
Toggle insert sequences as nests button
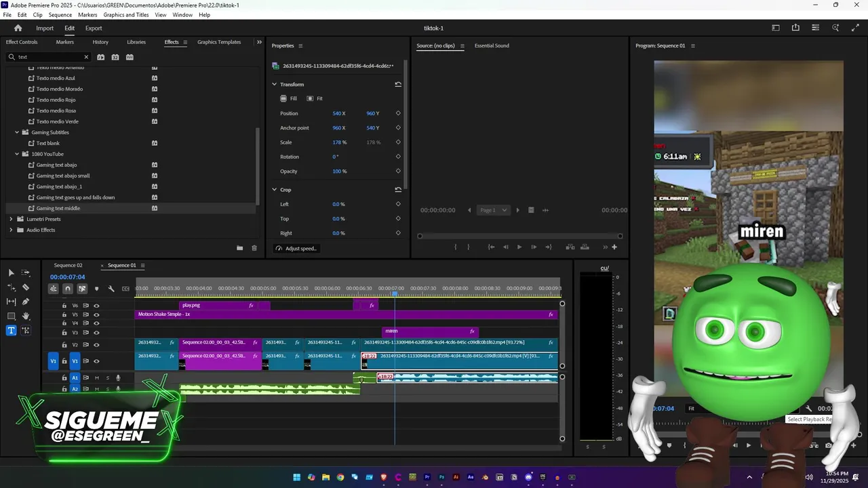click(53, 289)
